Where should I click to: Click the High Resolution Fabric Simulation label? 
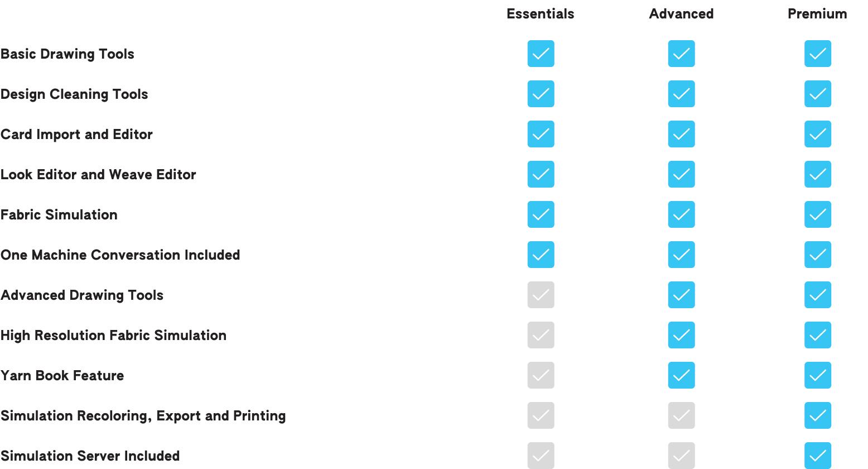tap(113, 335)
